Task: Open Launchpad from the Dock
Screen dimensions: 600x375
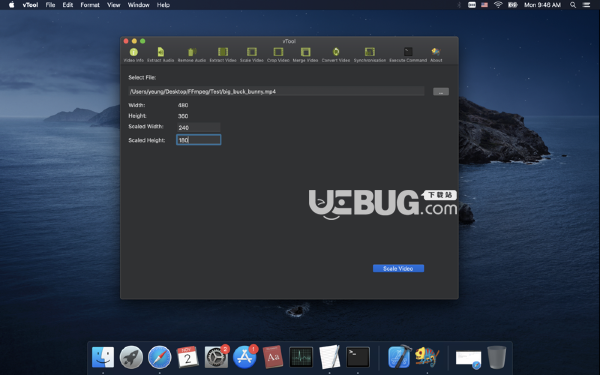Action: tap(131, 357)
